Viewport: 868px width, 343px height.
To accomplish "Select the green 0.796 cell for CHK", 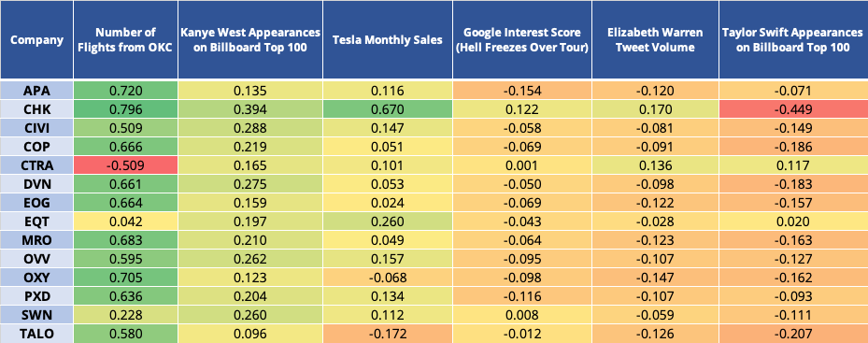I will (x=125, y=109).
